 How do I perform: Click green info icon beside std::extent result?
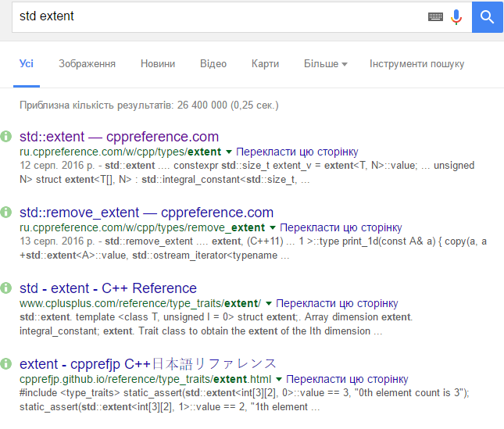(6, 137)
